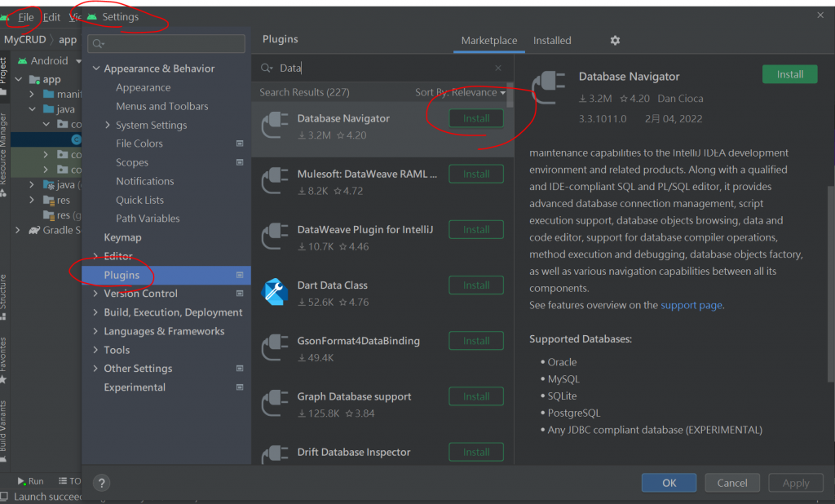Viewport: 835px width, 504px height.
Task: Click the Run tool window icon
Action: [21, 481]
